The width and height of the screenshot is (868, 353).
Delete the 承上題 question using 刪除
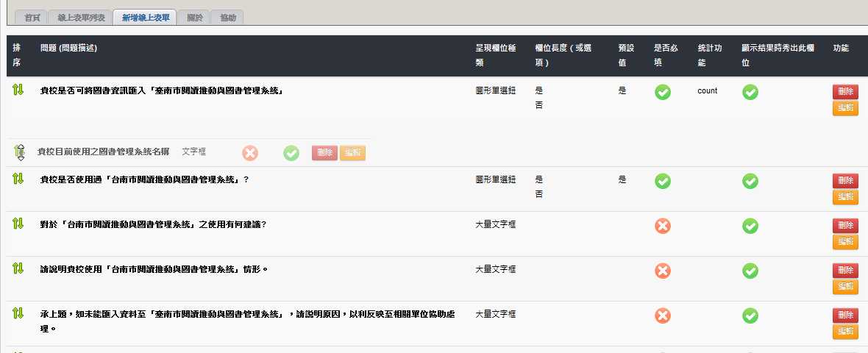845,315
